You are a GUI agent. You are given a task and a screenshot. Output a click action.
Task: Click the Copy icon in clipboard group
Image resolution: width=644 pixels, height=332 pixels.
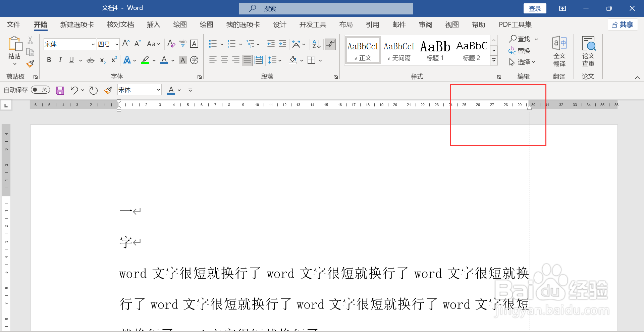[30, 52]
